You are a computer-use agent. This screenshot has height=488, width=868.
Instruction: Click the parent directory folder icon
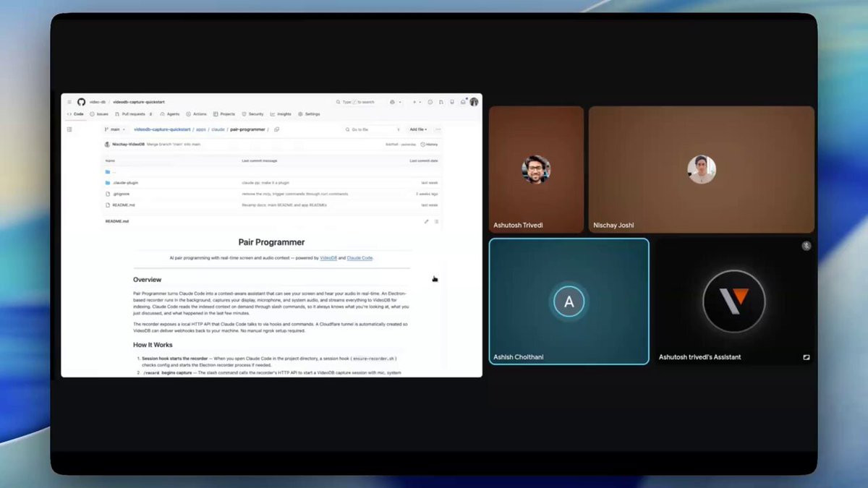(108, 172)
